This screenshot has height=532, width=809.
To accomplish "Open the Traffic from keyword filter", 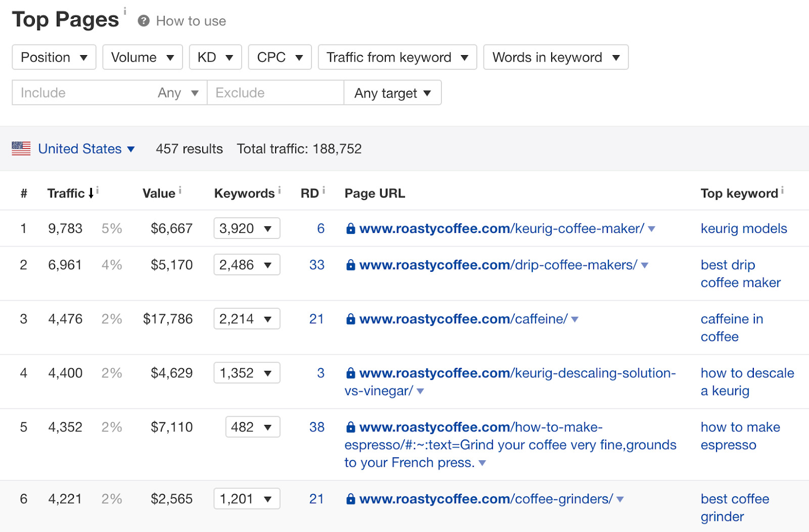I will pyautogui.click(x=397, y=57).
